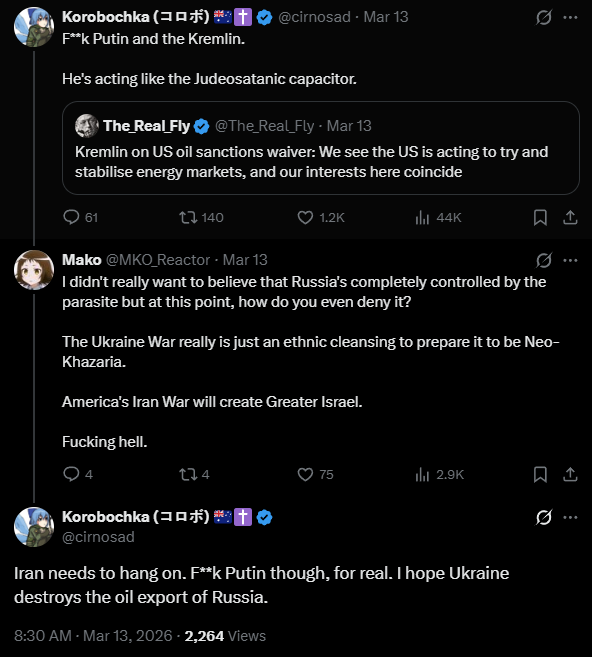Open more options on top tweet
This screenshot has height=657, width=592.
coord(570,18)
